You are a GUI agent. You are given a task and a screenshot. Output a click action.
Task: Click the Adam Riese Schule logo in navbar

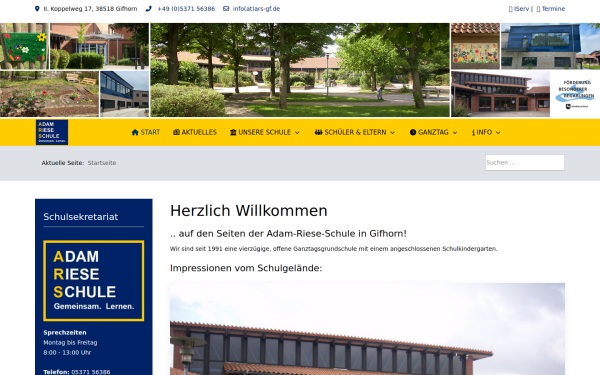coord(52,132)
